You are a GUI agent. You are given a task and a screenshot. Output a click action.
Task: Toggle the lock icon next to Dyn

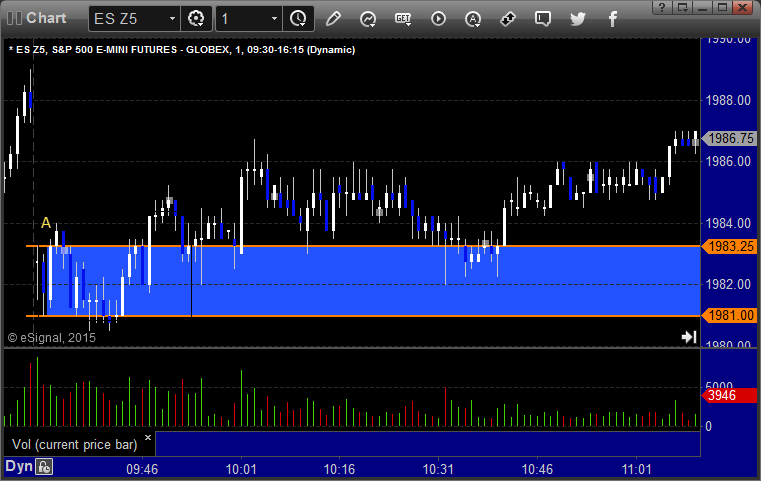[x=44, y=467]
